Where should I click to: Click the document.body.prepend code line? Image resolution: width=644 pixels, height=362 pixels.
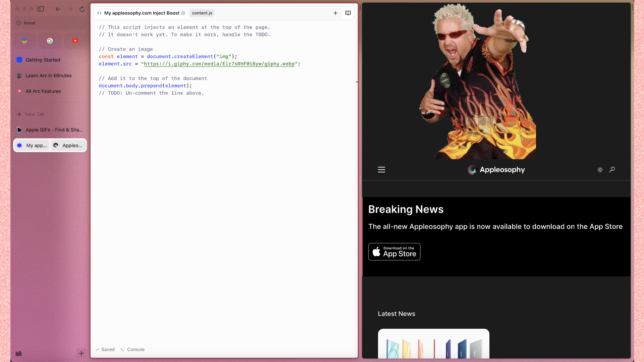coord(145,86)
